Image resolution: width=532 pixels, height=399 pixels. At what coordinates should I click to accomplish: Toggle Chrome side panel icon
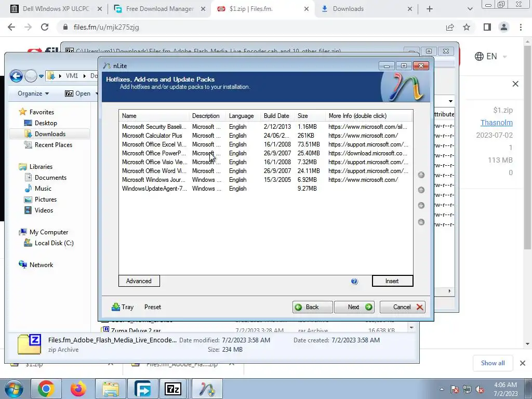point(487,27)
